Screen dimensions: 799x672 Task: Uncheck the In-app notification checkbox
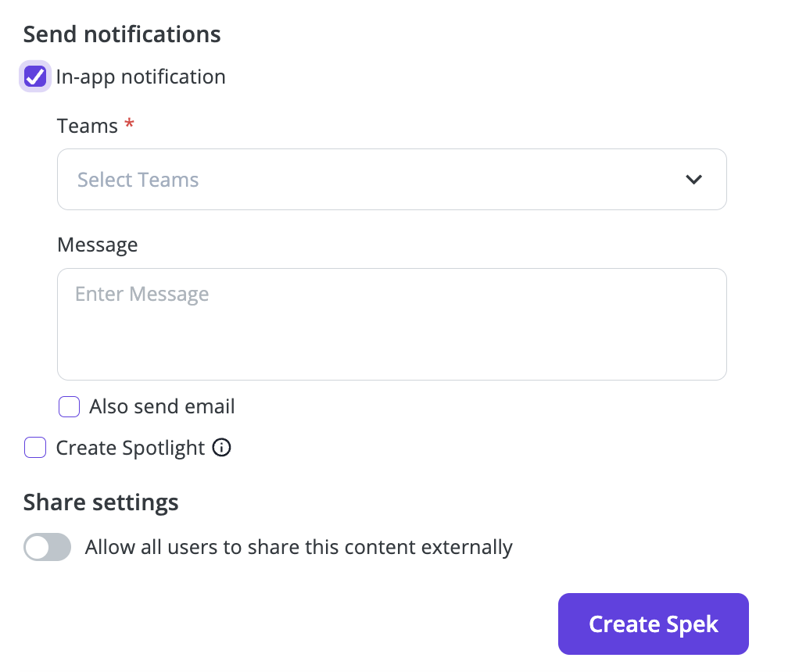[35, 77]
